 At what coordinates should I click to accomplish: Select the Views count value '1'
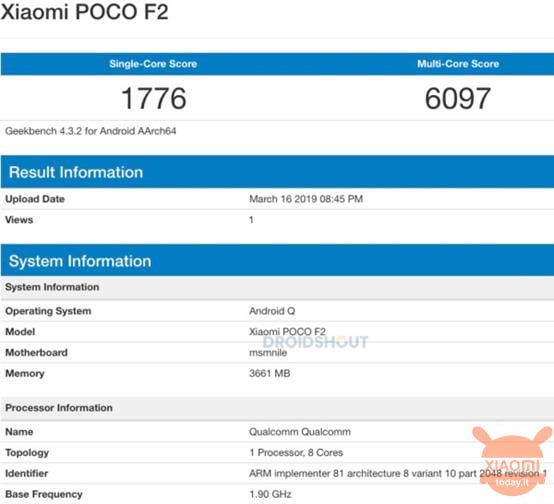click(251, 220)
